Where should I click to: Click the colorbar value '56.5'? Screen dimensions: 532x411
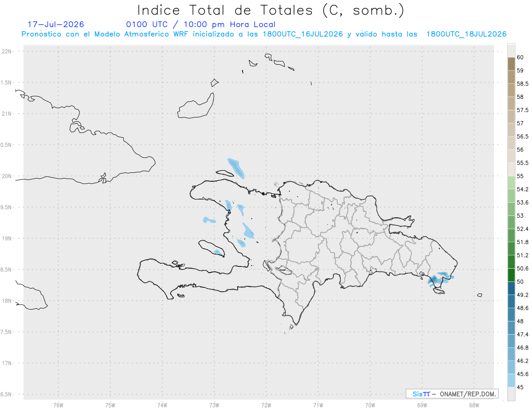tap(523, 136)
